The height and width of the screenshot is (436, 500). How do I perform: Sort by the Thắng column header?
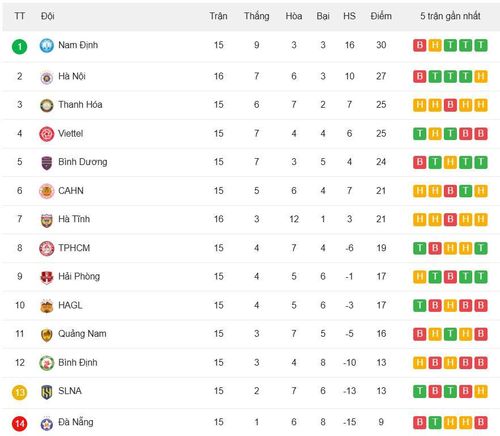pyautogui.click(x=257, y=16)
